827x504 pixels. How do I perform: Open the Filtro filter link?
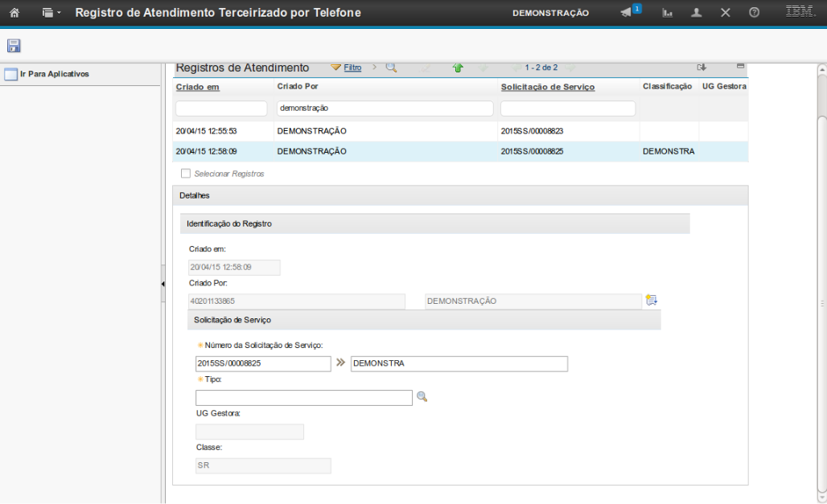[352, 68]
